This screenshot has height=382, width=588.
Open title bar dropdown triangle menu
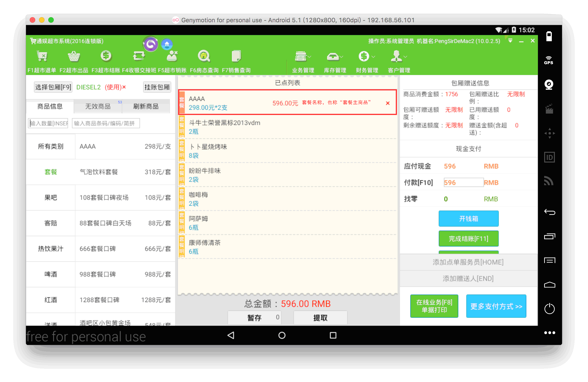[510, 41]
